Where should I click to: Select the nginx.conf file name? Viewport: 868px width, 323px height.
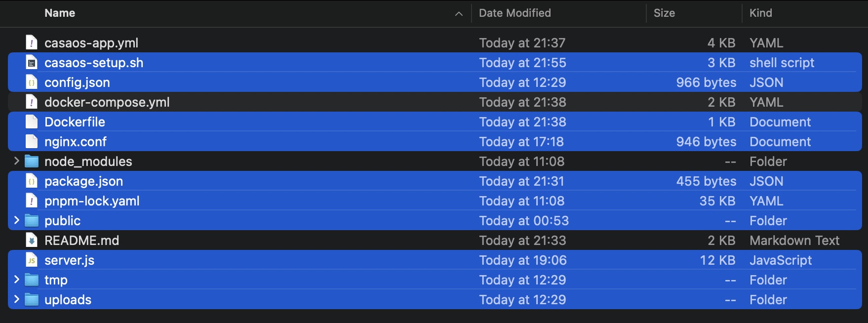pos(76,142)
